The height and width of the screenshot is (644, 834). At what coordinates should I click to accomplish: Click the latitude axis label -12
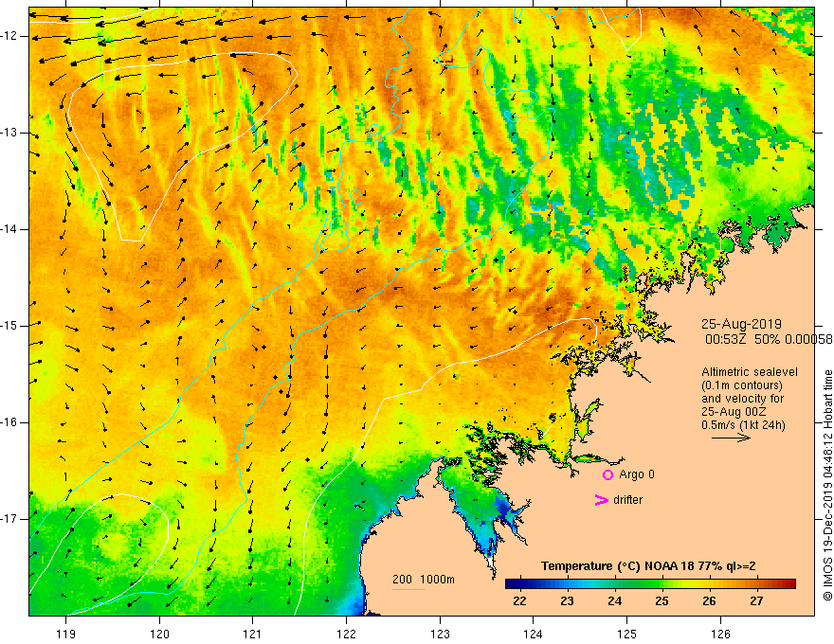point(10,36)
